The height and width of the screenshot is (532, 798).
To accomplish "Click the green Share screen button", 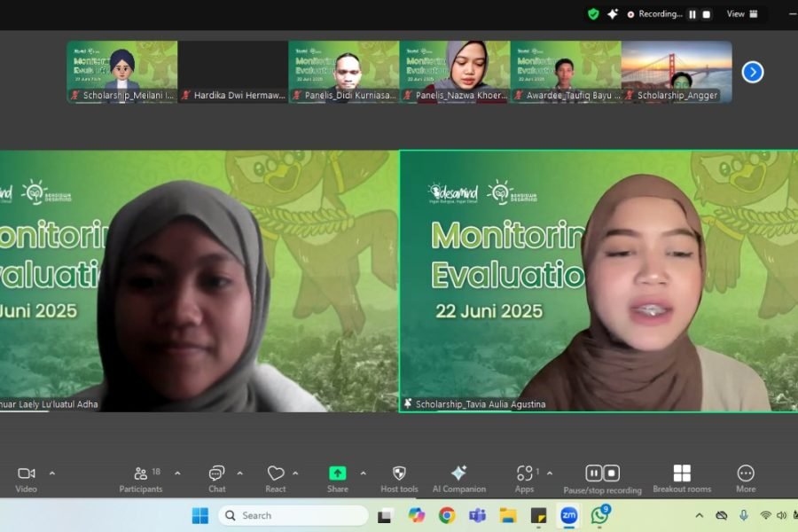I will (x=337, y=473).
